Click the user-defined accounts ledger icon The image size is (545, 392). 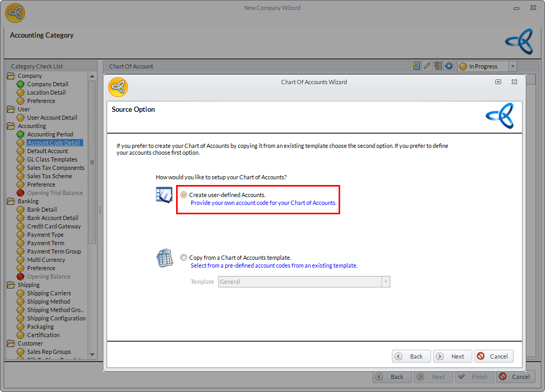pos(164,195)
